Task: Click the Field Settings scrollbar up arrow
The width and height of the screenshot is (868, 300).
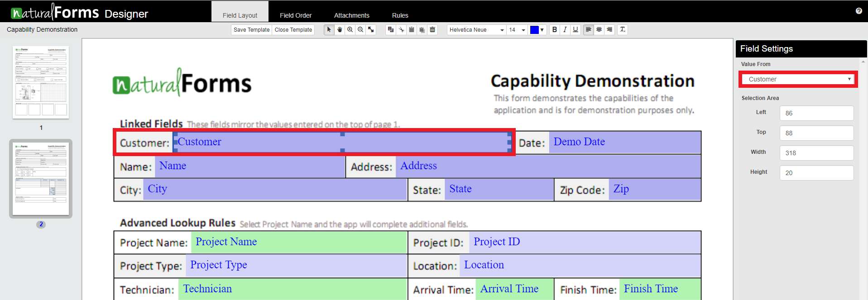Action: (863, 62)
